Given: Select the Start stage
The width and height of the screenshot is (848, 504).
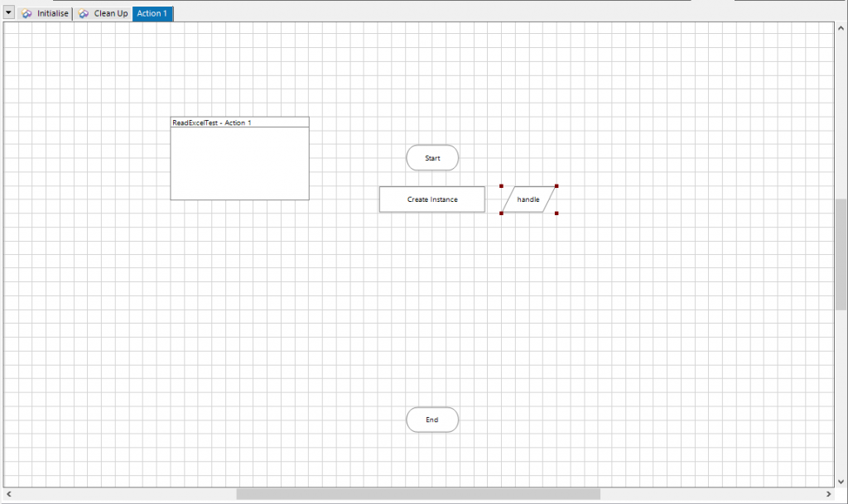Looking at the screenshot, I should click(x=432, y=158).
